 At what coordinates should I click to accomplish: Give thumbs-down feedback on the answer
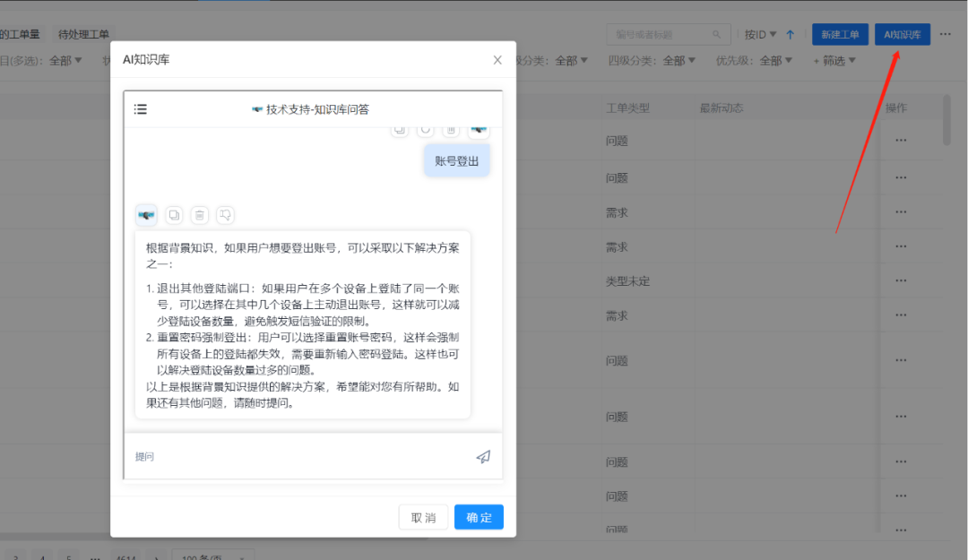click(225, 215)
